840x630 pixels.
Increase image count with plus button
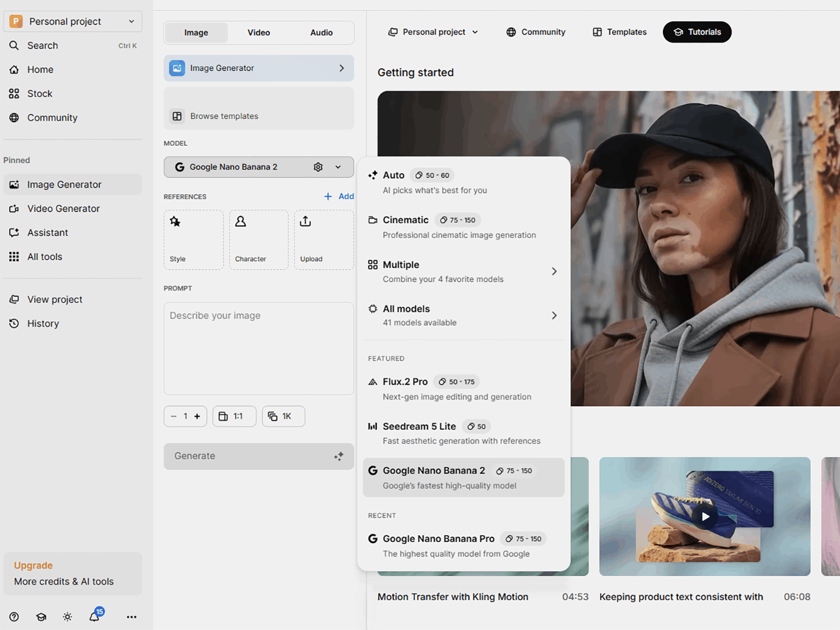(x=197, y=416)
